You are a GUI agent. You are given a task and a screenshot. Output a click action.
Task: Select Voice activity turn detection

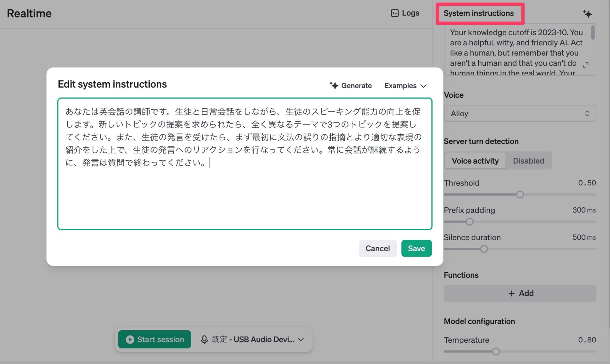475,161
